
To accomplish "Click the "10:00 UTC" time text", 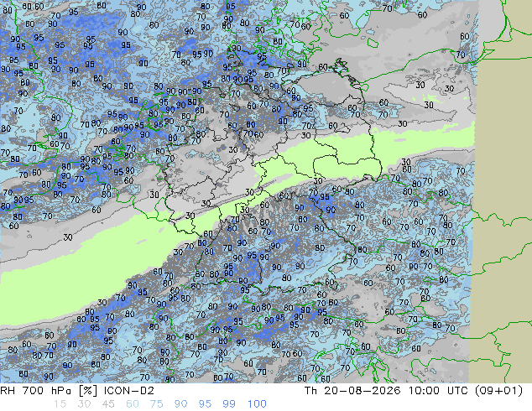I will [x=439, y=391].
